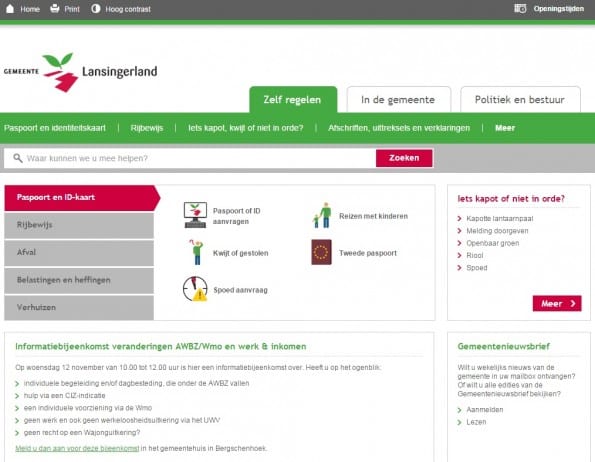Click the Print text link in top bar
Screen dimensions: 595x462
(x=72, y=9)
